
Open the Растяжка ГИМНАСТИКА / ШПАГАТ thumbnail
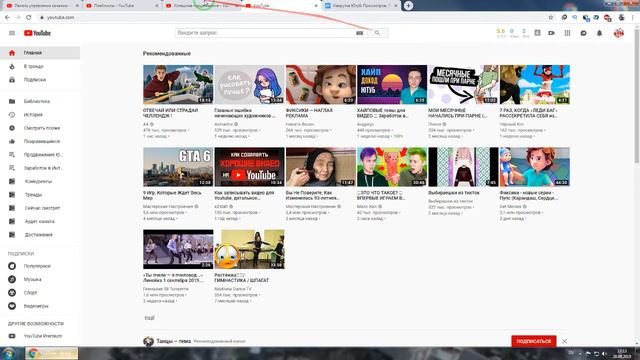pyautogui.click(x=249, y=249)
